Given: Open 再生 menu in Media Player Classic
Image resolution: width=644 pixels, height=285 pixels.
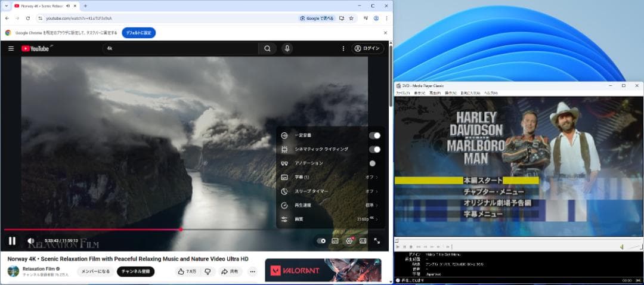Looking at the screenshot, I should coord(435,93).
